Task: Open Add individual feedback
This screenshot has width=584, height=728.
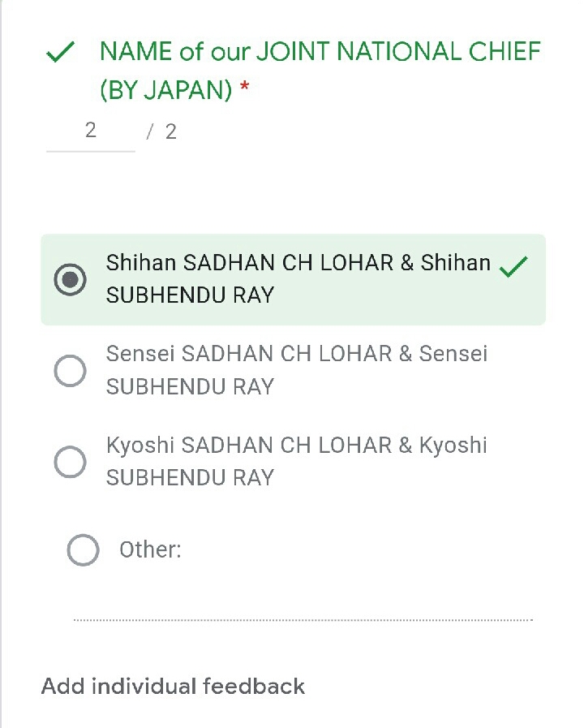Action: [x=173, y=686]
